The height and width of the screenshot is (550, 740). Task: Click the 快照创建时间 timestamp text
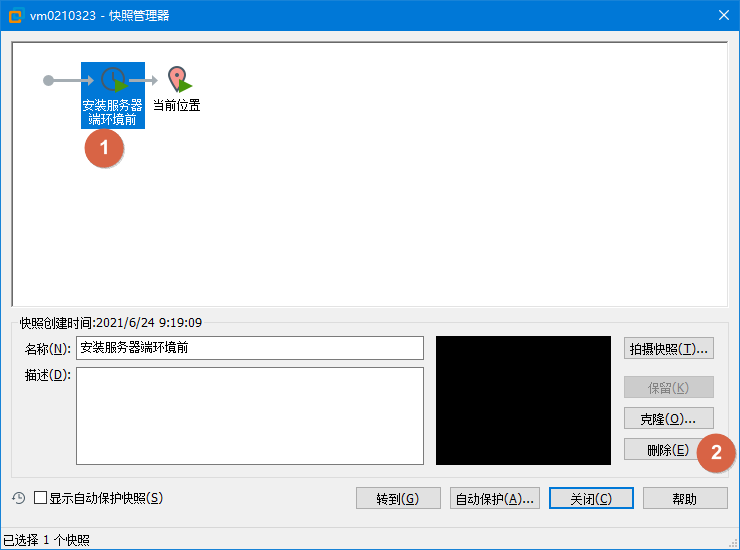click(111, 322)
